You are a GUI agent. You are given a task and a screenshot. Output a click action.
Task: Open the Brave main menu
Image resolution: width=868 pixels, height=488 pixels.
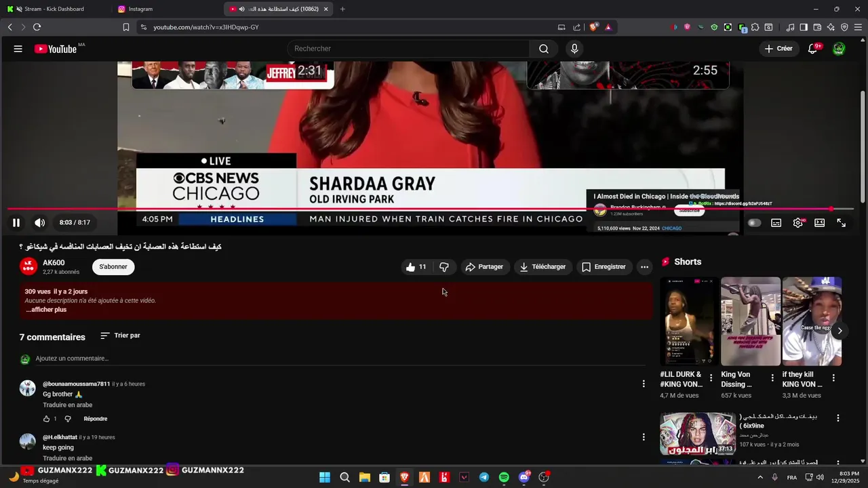(858, 27)
